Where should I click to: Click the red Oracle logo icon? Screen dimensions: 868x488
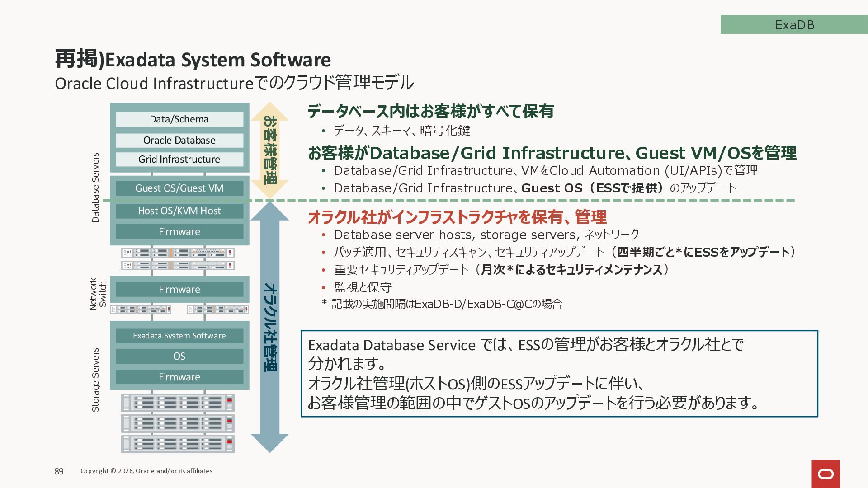[826, 474]
